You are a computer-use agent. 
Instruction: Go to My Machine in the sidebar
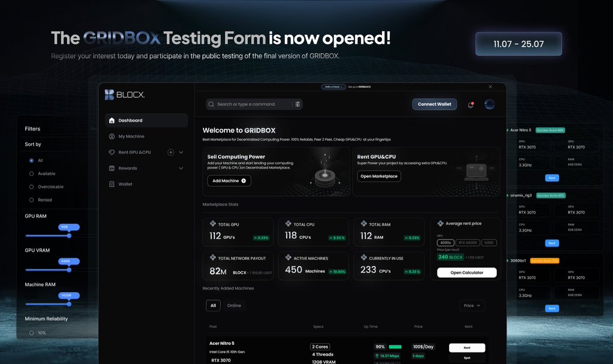click(131, 136)
